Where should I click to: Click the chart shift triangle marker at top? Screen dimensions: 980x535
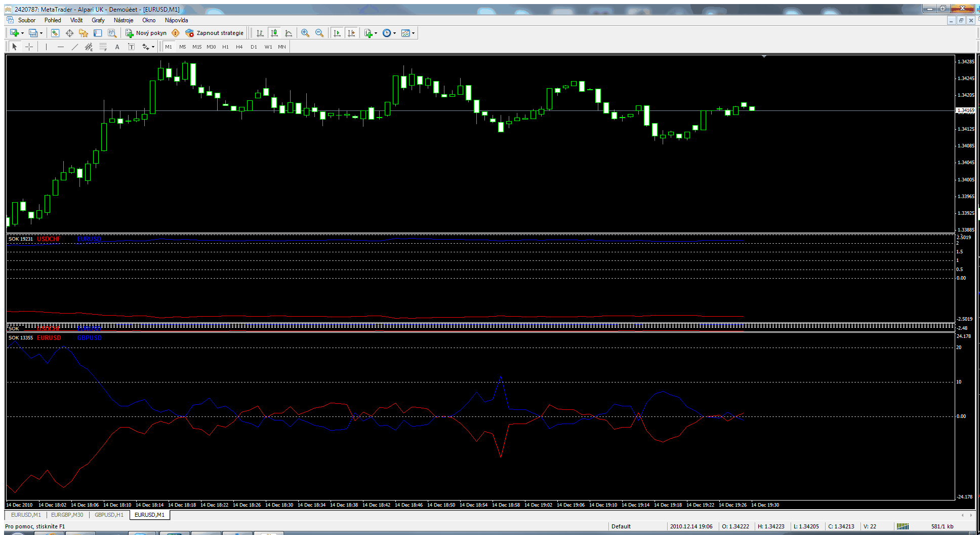(764, 56)
